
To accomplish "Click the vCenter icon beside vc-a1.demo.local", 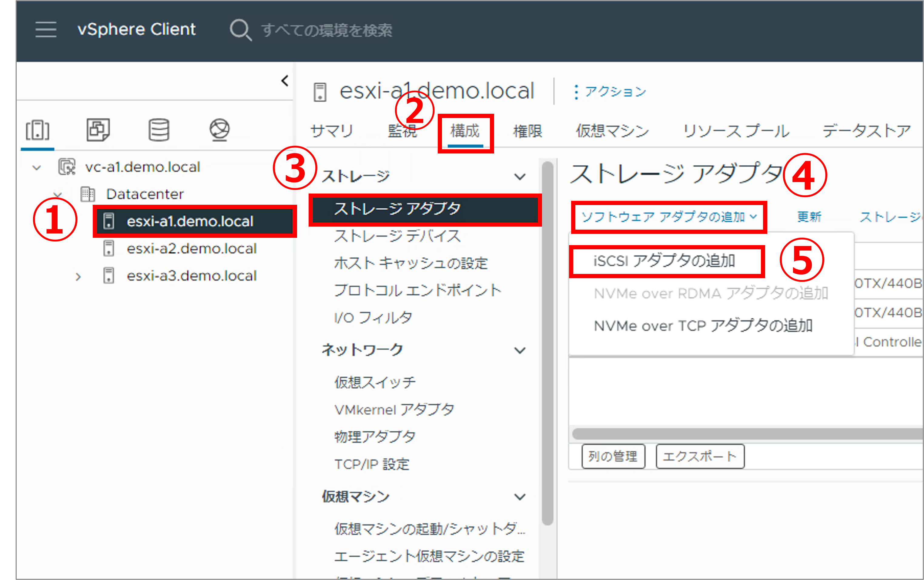I will click(67, 167).
